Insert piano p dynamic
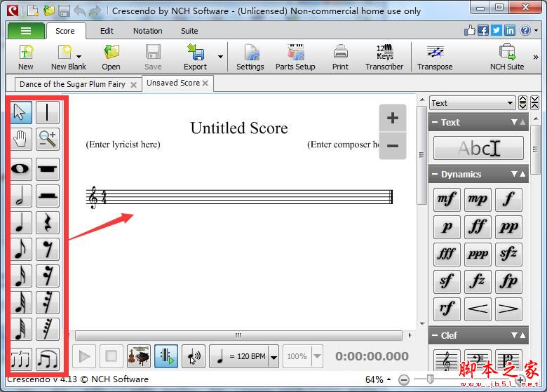This screenshot has width=547, height=392. coord(447,227)
